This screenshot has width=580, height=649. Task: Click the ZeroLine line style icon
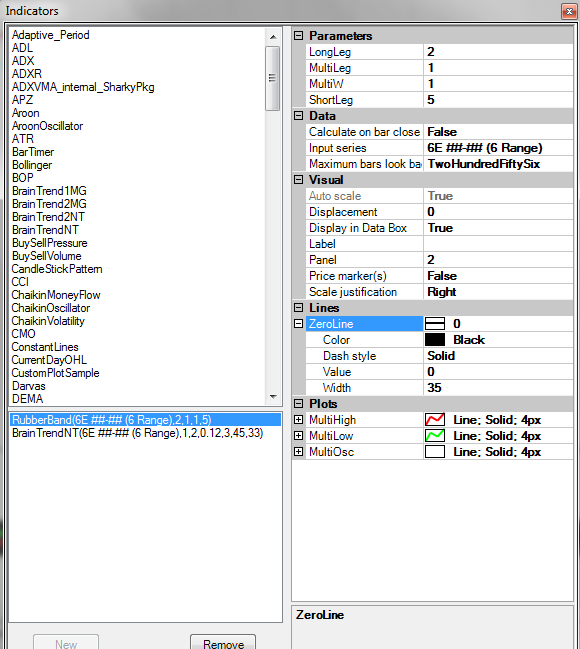point(435,324)
